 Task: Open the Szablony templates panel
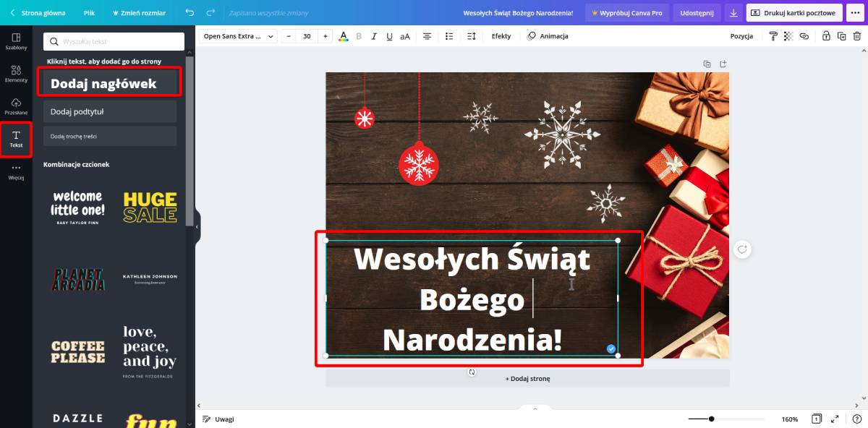16,40
